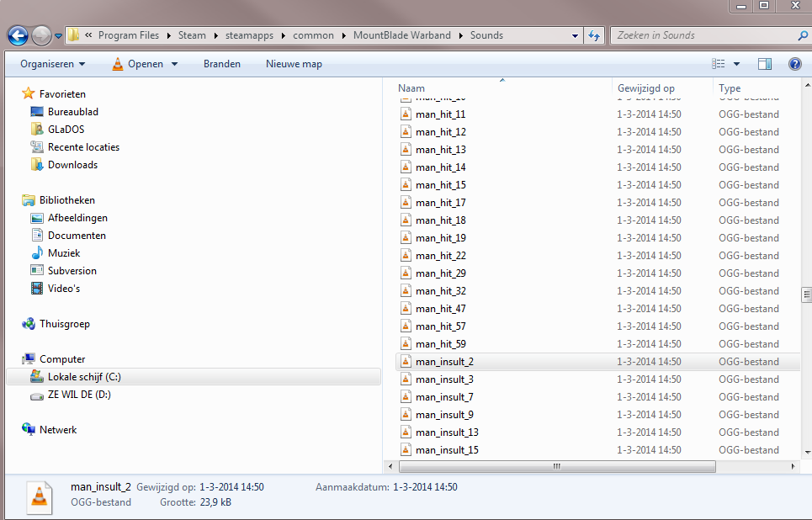
Task: Click VLC icon of man_hit_29
Action: tap(406, 273)
